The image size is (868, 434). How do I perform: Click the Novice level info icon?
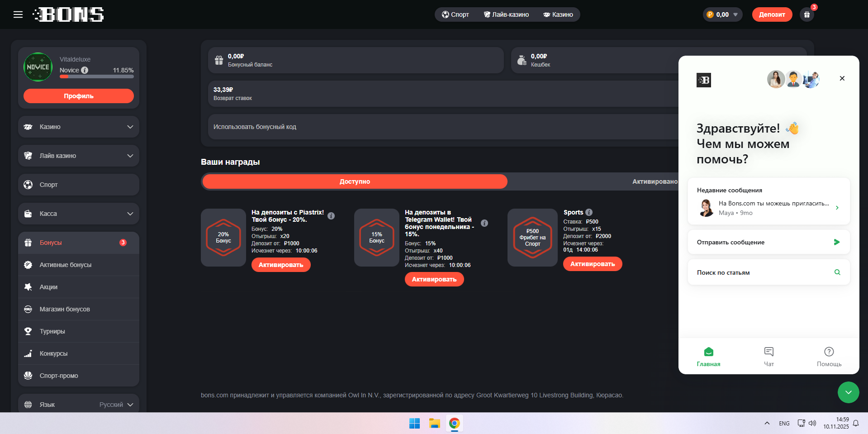(x=85, y=70)
